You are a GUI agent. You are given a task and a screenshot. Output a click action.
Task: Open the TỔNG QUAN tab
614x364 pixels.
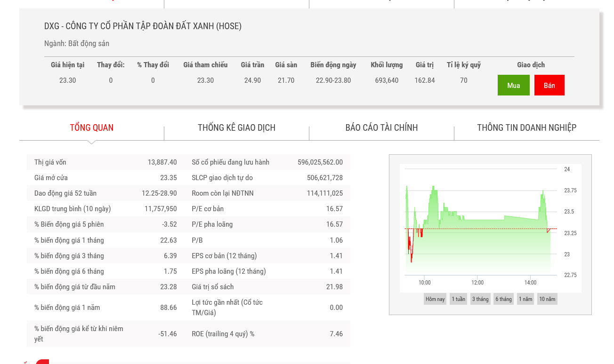click(x=92, y=127)
